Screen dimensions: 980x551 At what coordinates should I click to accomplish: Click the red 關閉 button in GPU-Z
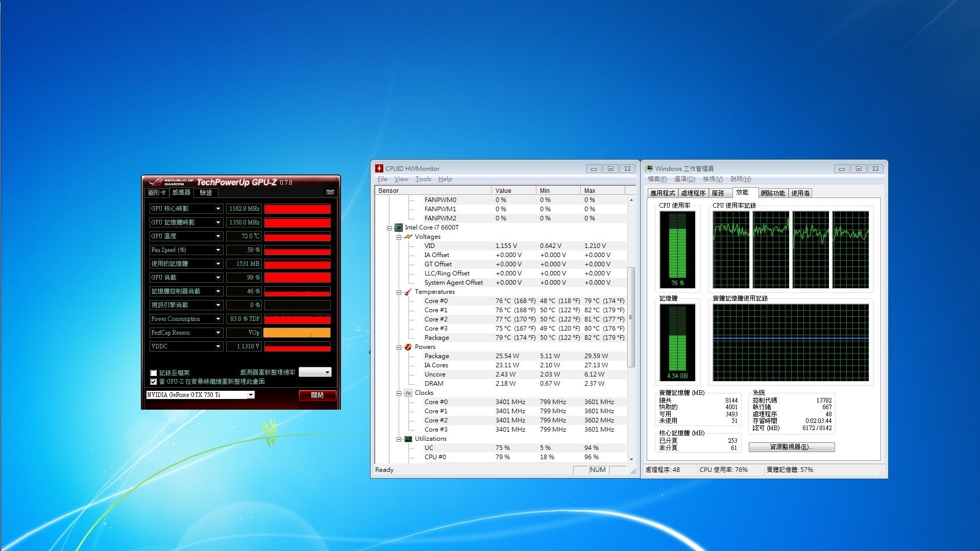pyautogui.click(x=317, y=395)
